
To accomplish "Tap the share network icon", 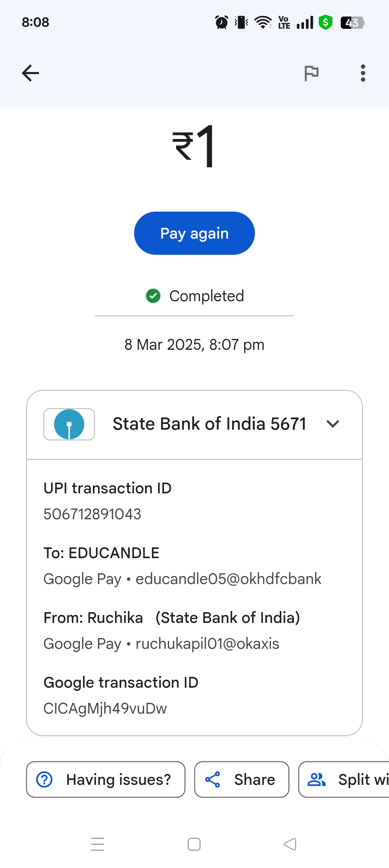I will (213, 779).
